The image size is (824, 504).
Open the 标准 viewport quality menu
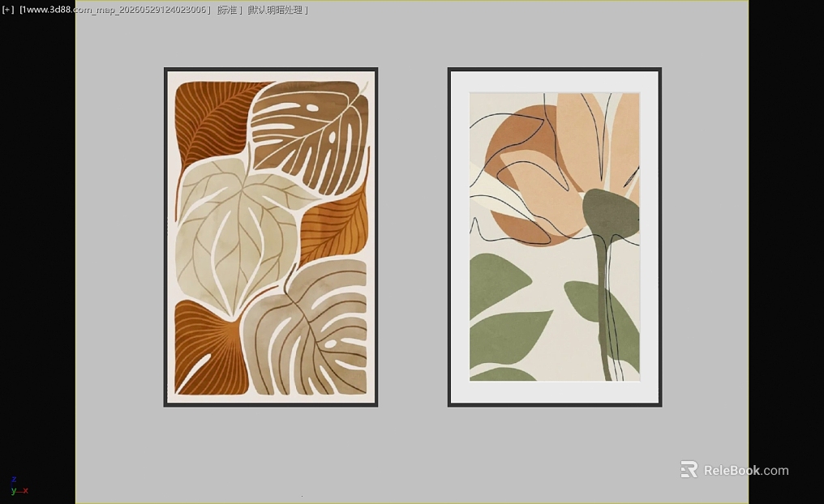230,10
